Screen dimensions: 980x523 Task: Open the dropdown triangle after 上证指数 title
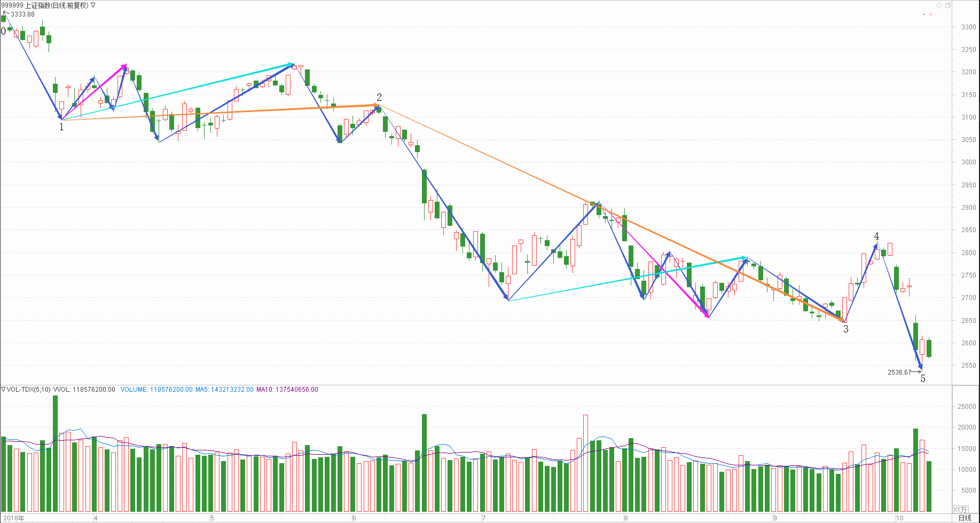(93, 5)
